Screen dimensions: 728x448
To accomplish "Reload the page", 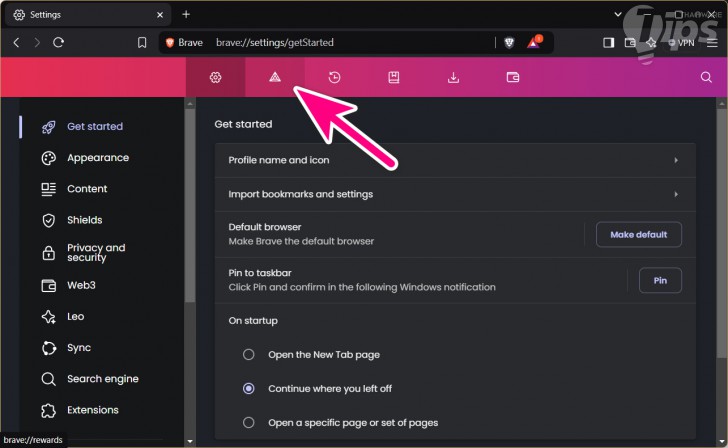I will pos(58,43).
